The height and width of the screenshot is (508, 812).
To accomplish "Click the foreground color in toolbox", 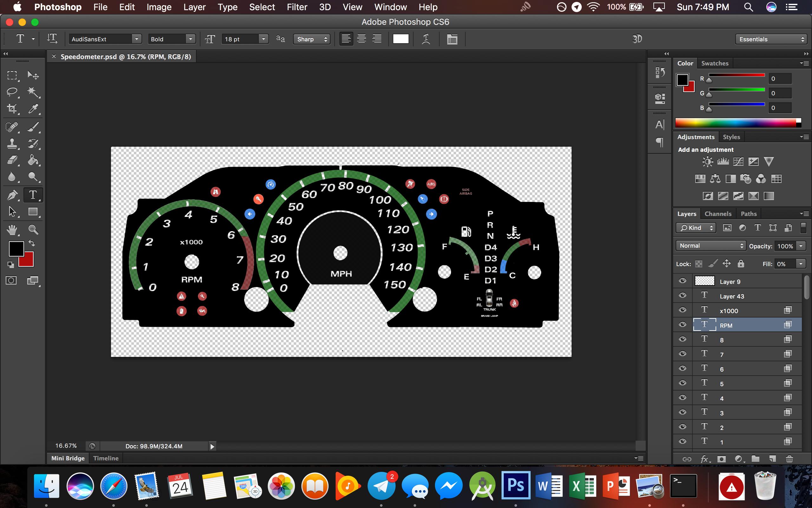I will click(x=16, y=249).
